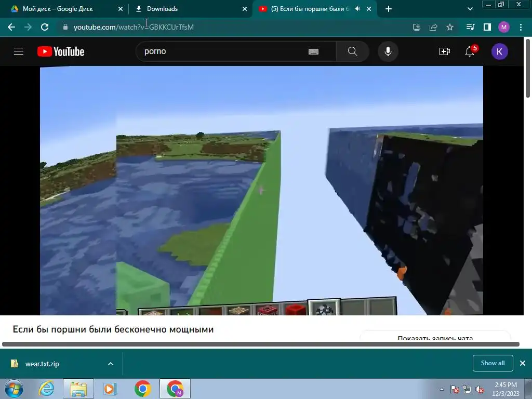Click the horizontal page scrollbar

(261, 344)
